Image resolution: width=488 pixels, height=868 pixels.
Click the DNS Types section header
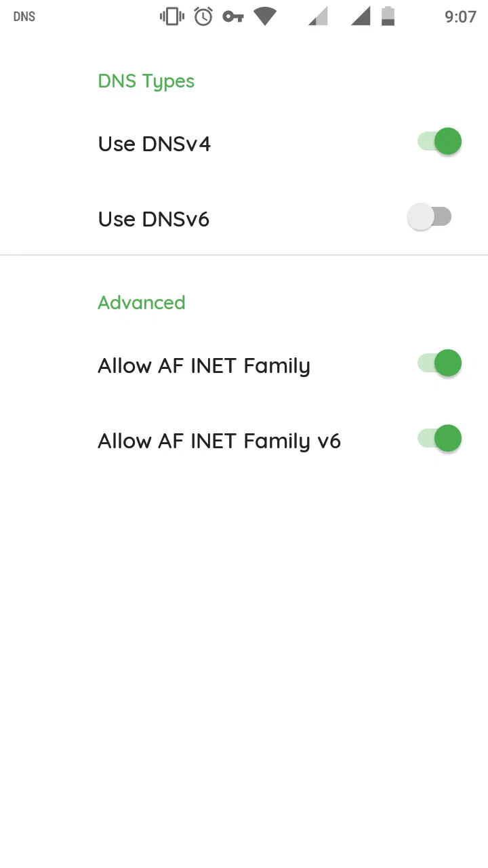pos(146,81)
